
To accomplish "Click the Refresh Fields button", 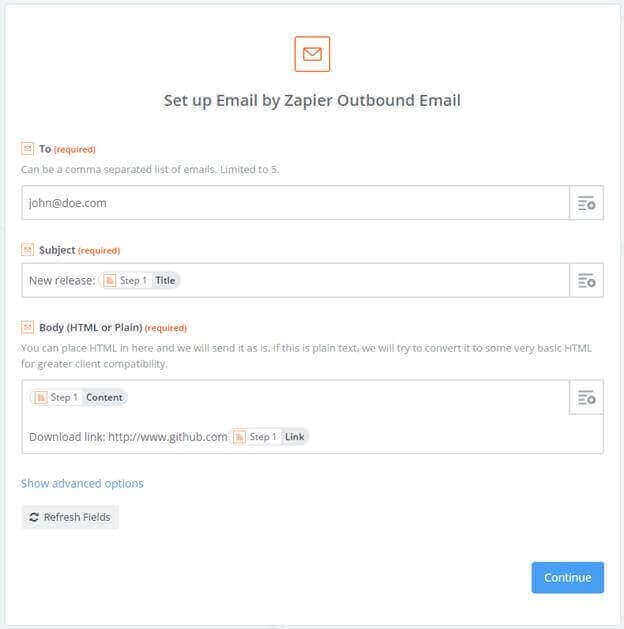I will click(70, 517).
